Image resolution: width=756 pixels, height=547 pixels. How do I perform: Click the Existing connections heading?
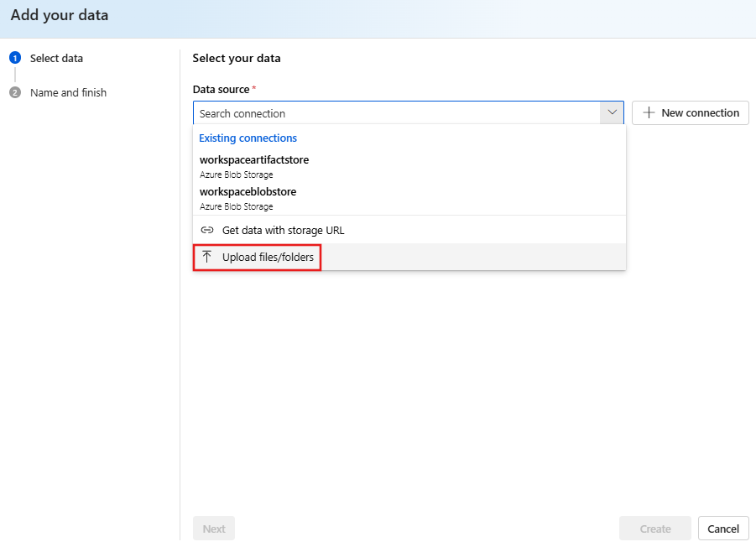pyautogui.click(x=248, y=138)
